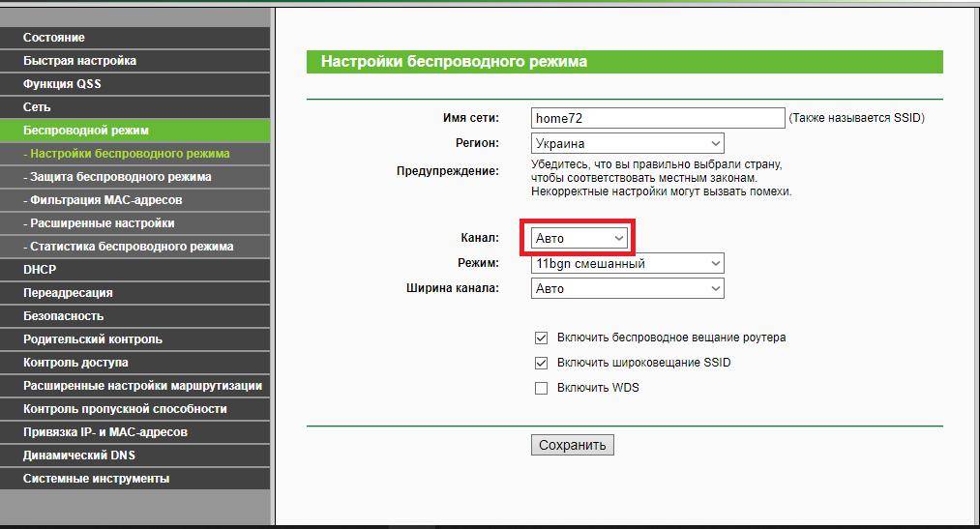Viewport: 980px width, 529px height.
Task: Open Функция QSS section
Action: pyautogui.click(x=62, y=84)
